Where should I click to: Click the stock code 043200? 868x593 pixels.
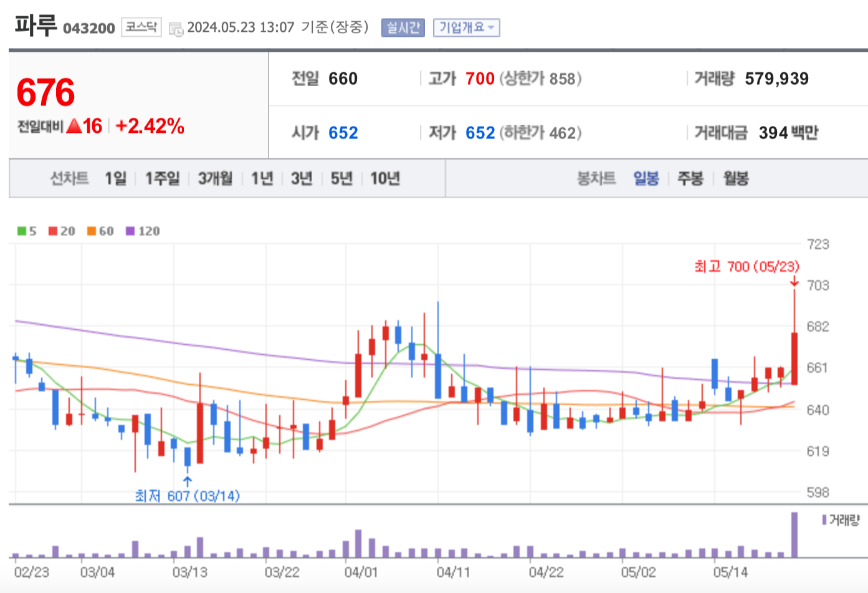[88, 29]
